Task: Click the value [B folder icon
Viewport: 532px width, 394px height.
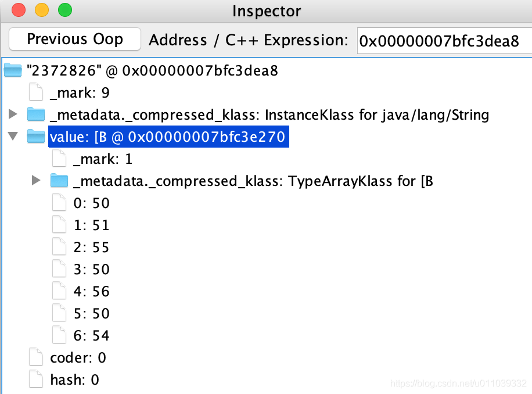Action: 36,137
